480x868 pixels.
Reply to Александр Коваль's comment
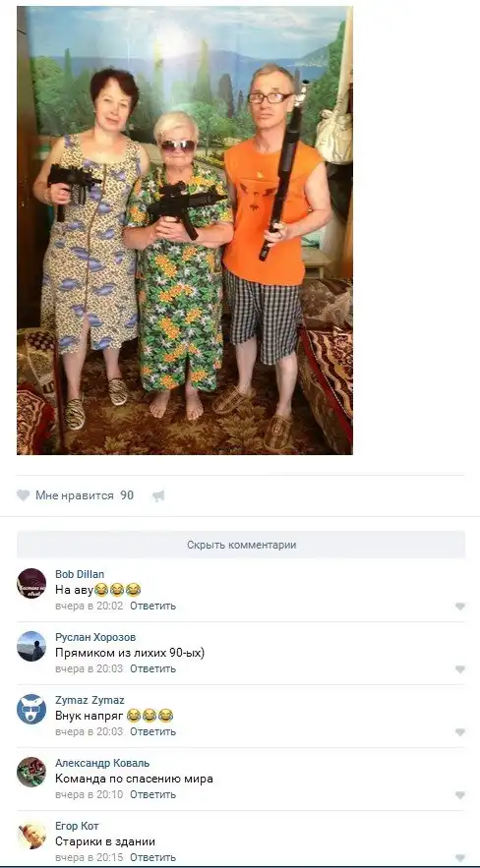pos(152,794)
